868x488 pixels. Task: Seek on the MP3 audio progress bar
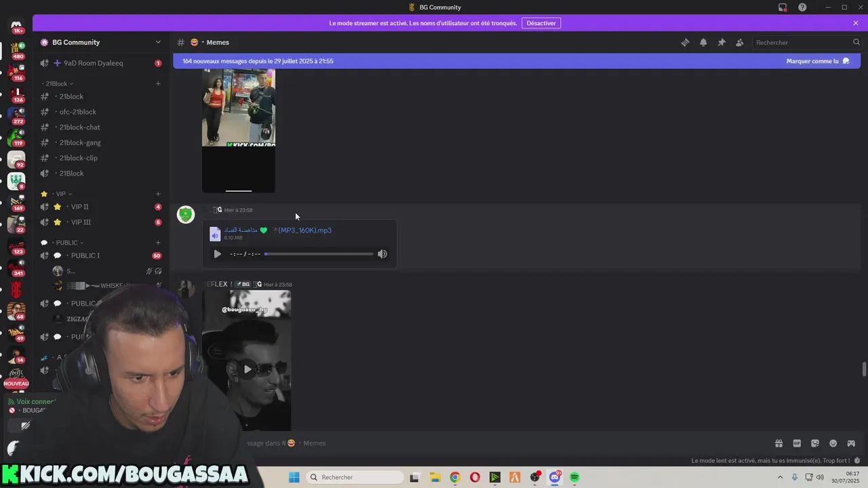point(319,254)
